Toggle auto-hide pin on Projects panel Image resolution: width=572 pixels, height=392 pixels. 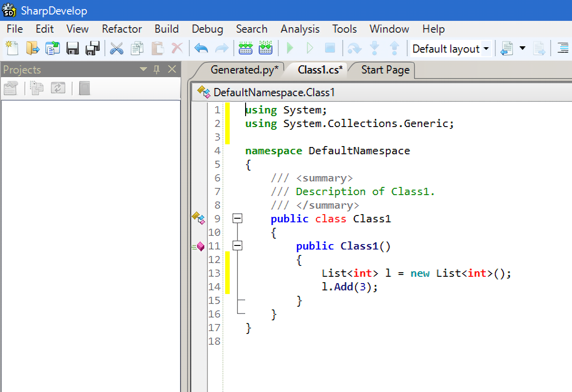click(x=157, y=69)
